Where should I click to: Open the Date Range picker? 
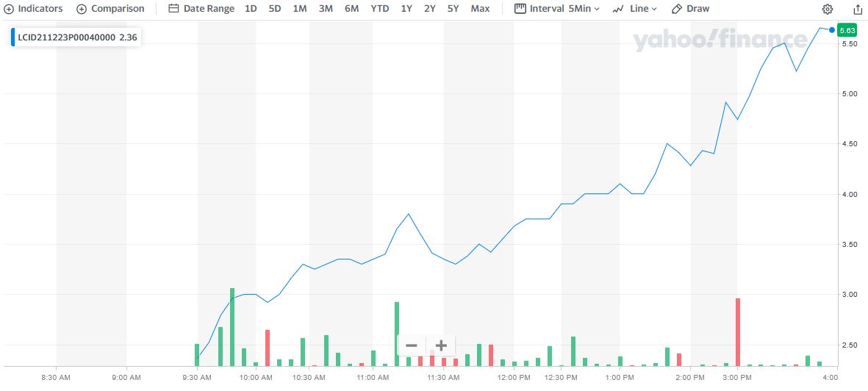201,9
